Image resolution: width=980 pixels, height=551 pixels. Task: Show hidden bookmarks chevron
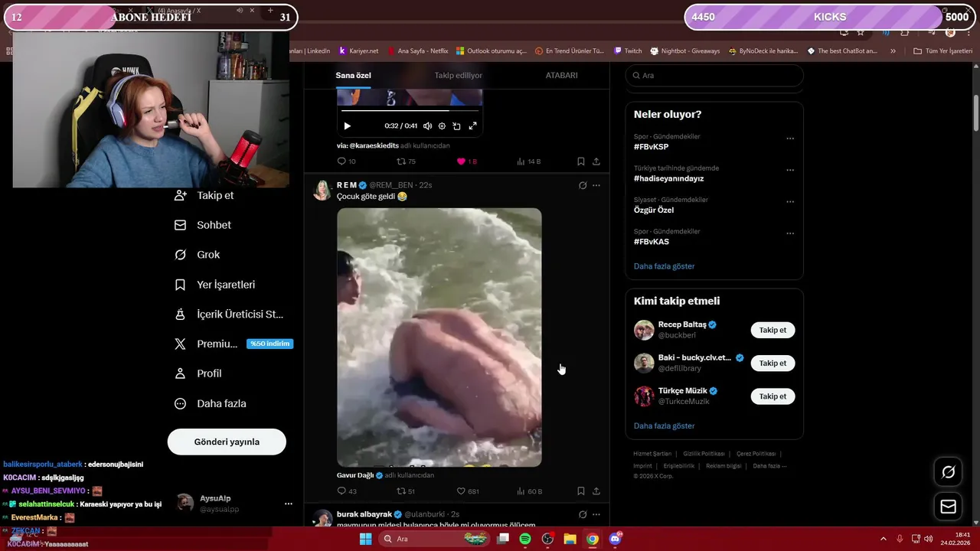(893, 51)
